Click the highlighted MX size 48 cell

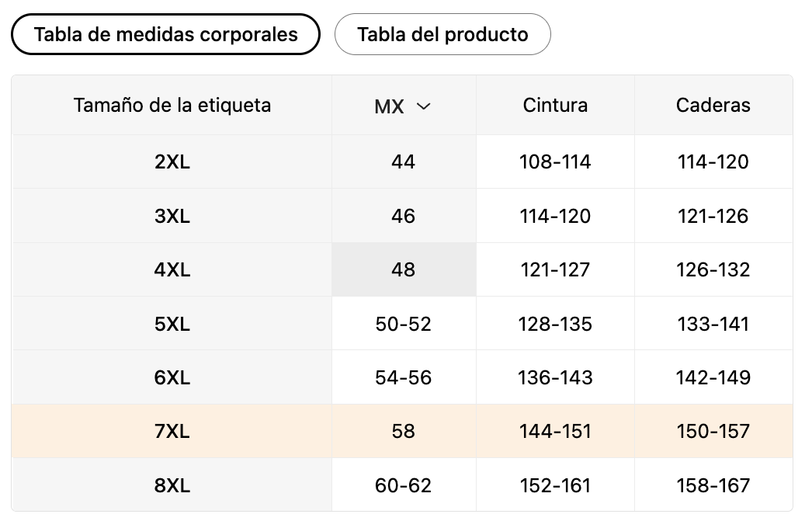click(x=404, y=270)
